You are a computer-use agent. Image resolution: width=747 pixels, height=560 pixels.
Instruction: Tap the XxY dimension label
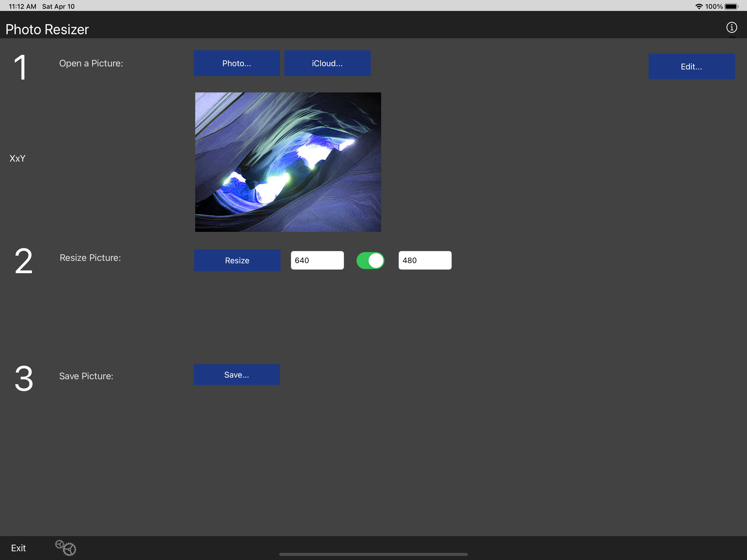point(17,158)
